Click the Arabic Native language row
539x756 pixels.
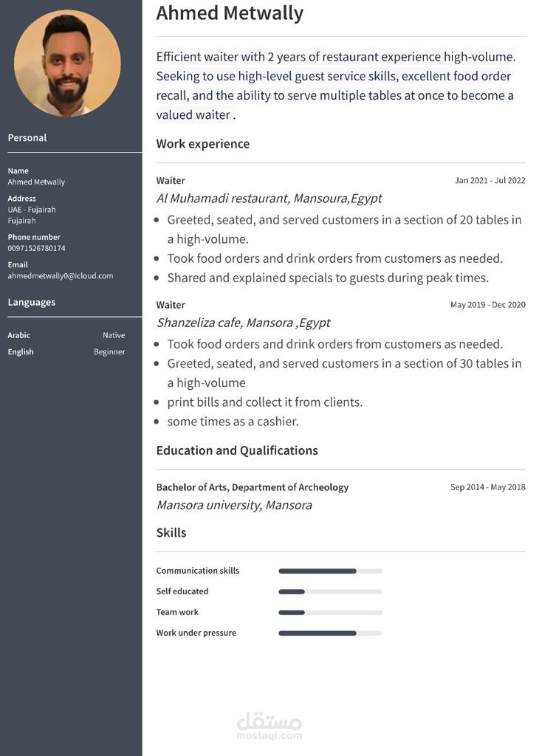pos(66,335)
